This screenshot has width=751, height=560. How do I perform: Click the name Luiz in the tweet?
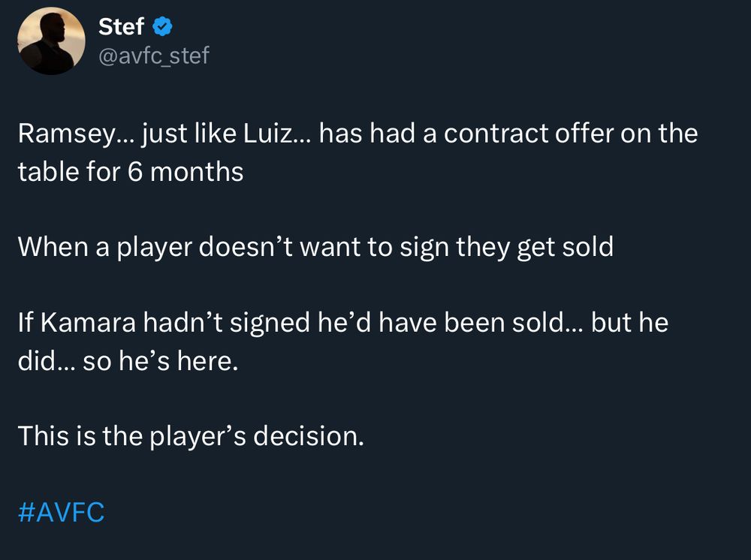click(x=269, y=134)
